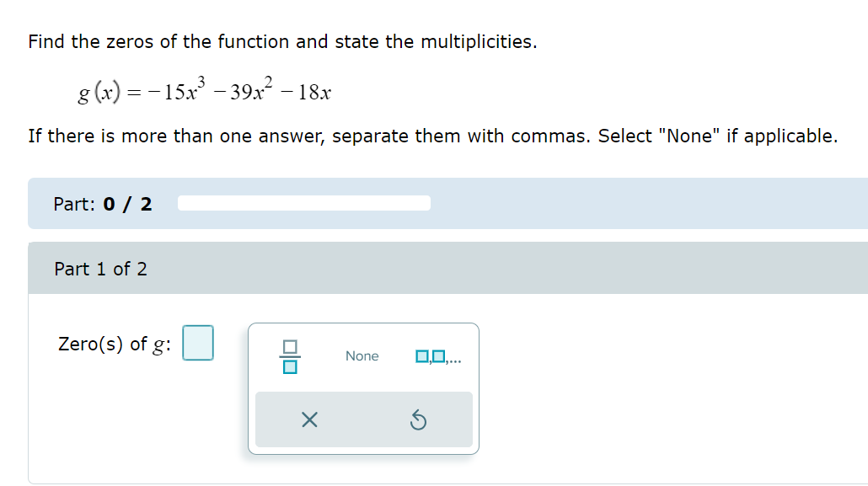Click the X icon to clear the entry
This screenshot has width=868, height=486.
coord(308,419)
